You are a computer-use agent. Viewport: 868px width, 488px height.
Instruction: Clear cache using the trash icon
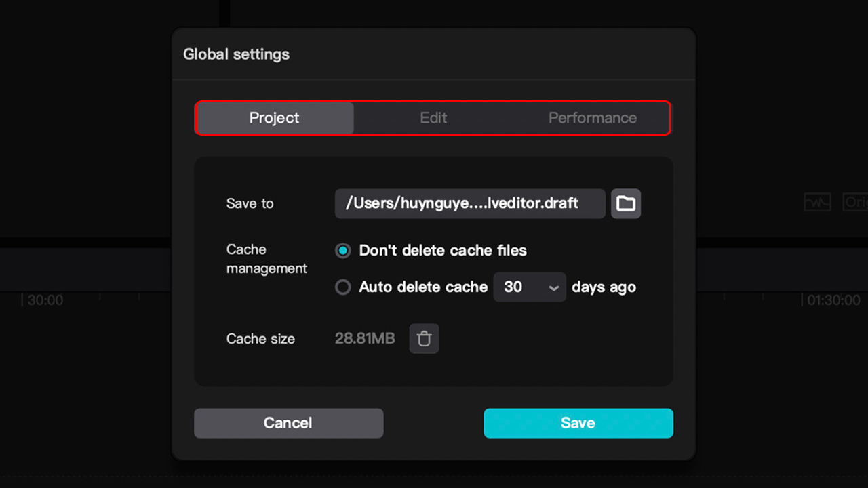click(424, 339)
